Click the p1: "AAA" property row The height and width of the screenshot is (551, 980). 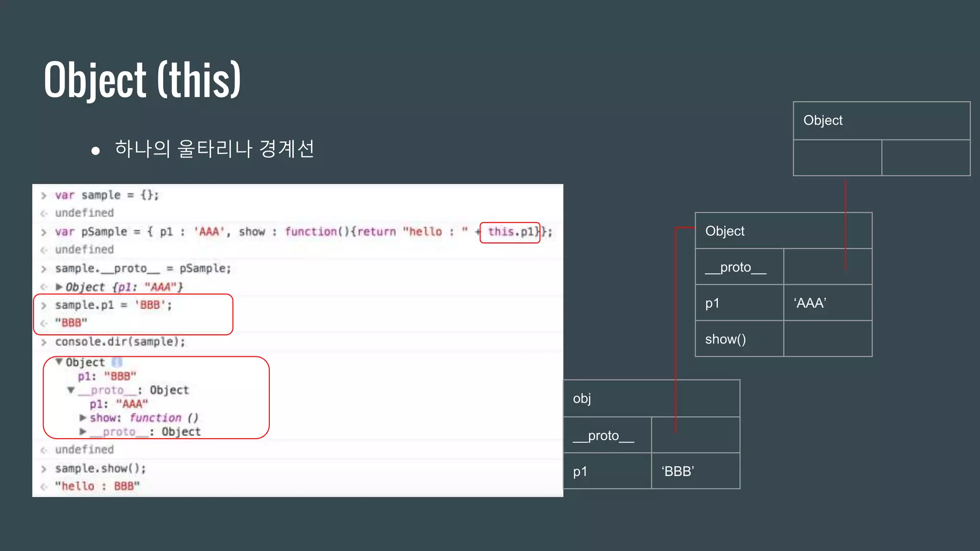click(x=119, y=404)
